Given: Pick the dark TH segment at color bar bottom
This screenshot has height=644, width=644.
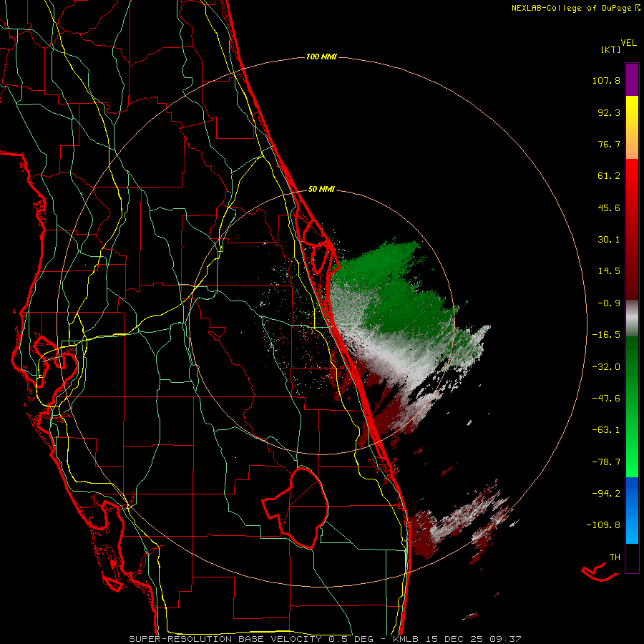Looking at the screenshot, I should tap(632, 558).
